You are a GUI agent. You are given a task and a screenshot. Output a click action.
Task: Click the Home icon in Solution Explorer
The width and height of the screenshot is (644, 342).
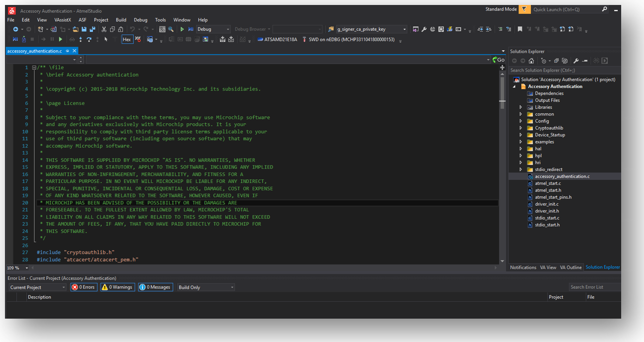(531, 61)
